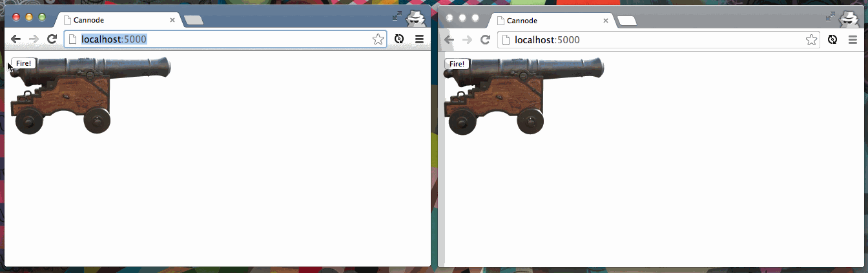Screen dimensions: 868x273
Task: Open a new tab in left window
Action: (x=194, y=20)
